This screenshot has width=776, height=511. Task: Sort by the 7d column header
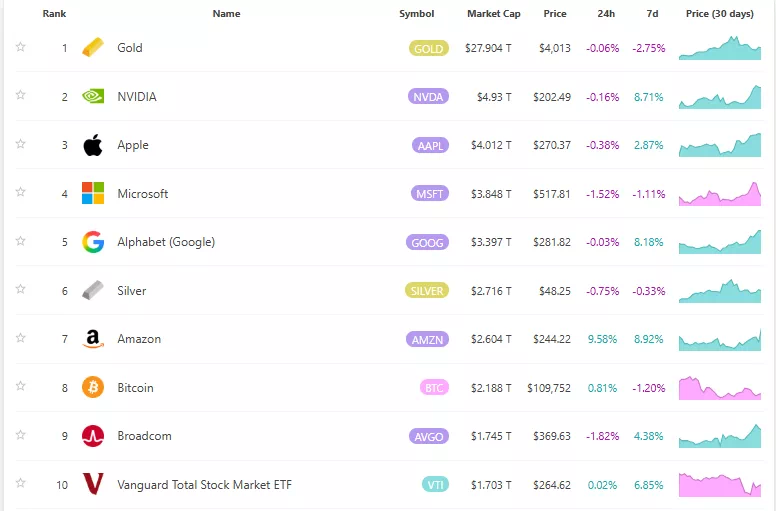point(651,14)
